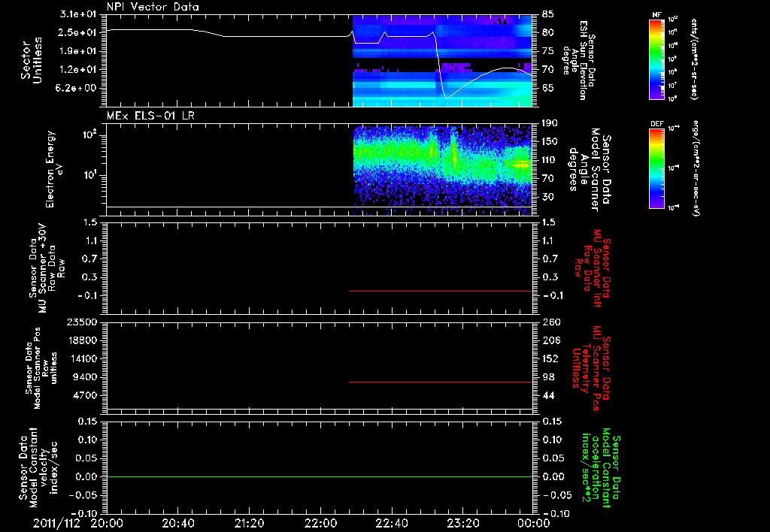The height and width of the screenshot is (532, 770).
Task: Click the NF color scale bar
Action: pyautogui.click(x=657, y=59)
